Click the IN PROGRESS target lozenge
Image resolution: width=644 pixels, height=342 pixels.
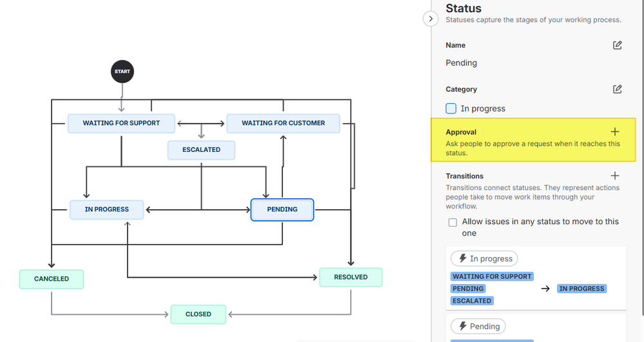[581, 289]
